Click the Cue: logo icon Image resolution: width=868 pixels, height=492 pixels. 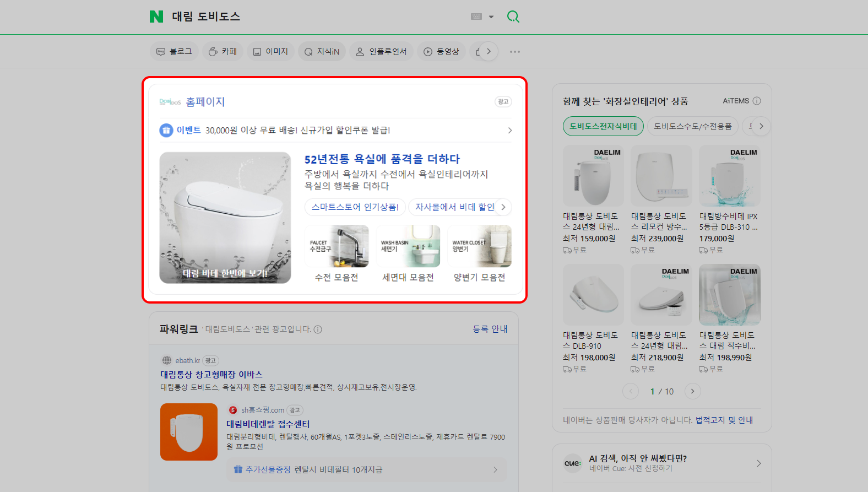coord(573,463)
